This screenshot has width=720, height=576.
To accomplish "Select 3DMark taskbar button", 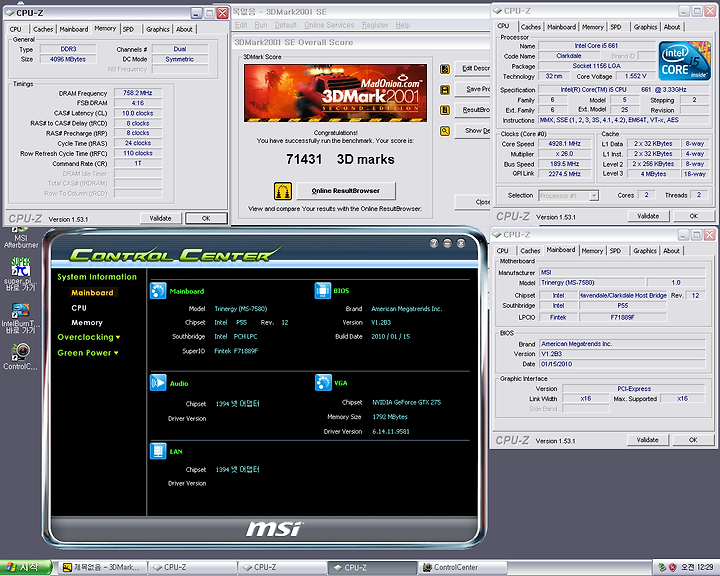I will tap(102, 567).
